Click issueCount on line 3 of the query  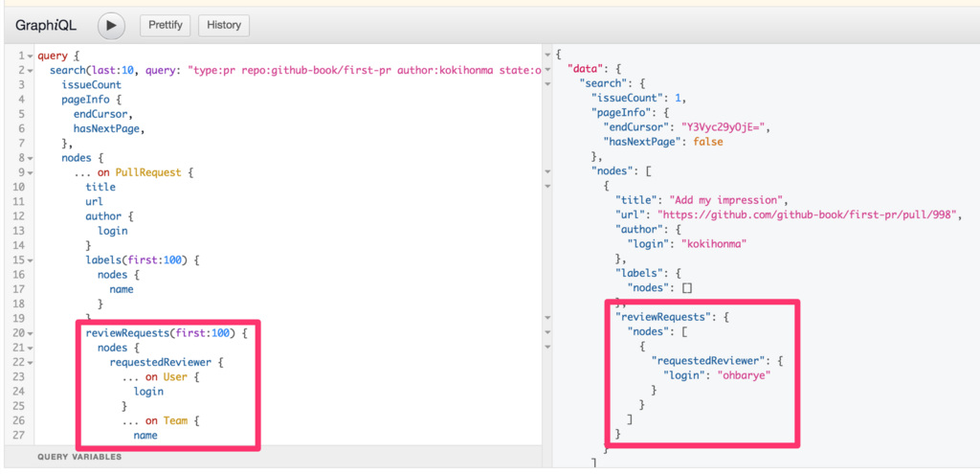91,84
